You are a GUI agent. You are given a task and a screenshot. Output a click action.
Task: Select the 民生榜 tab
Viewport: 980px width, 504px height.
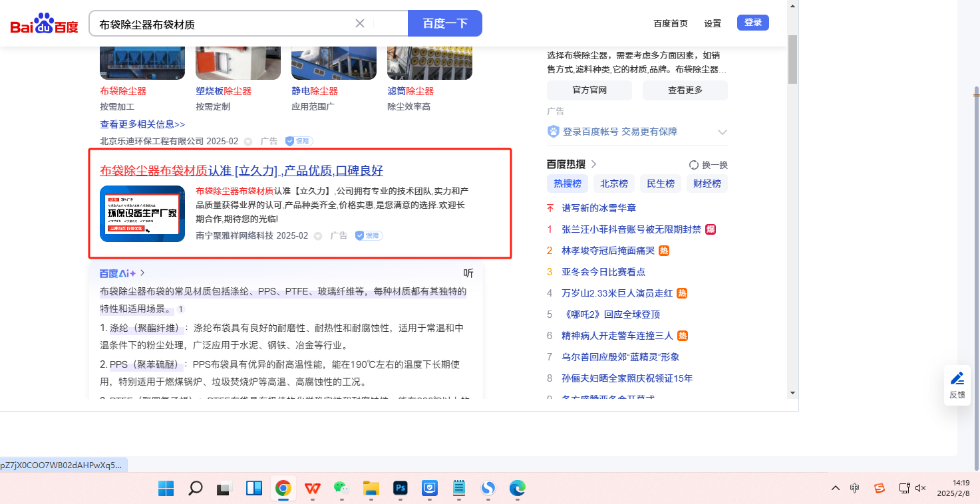click(x=660, y=184)
